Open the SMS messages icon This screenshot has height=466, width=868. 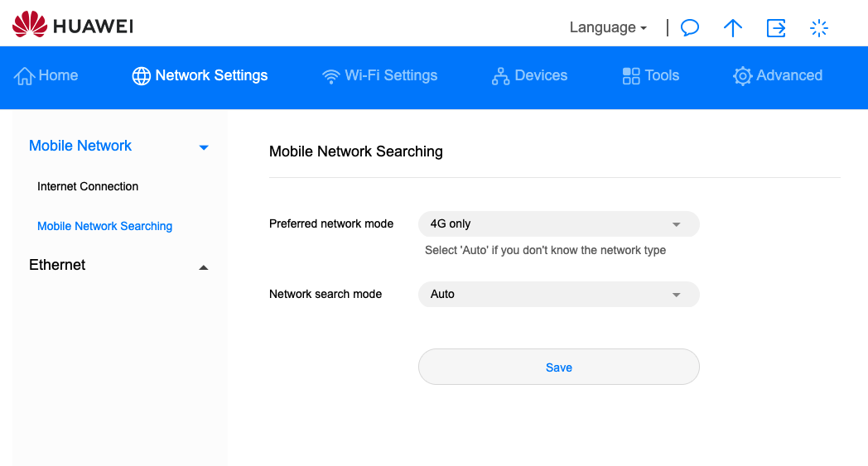689,27
